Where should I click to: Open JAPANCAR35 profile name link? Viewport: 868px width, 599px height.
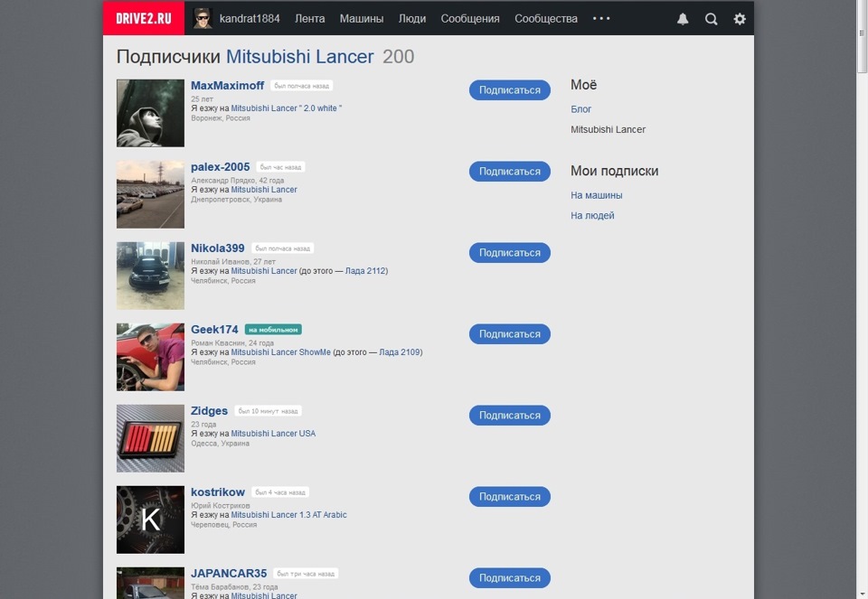click(x=229, y=574)
